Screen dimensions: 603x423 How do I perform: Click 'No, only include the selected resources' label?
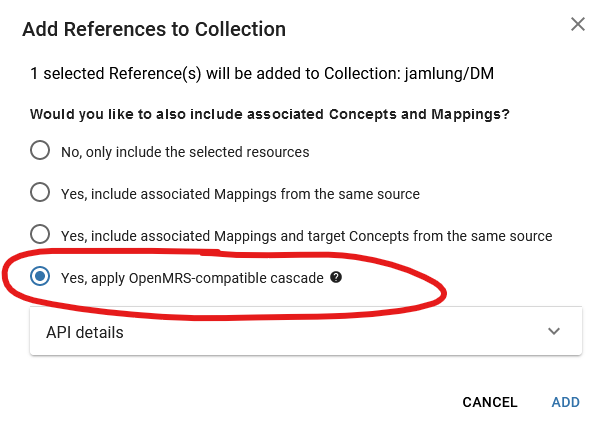[x=185, y=152]
